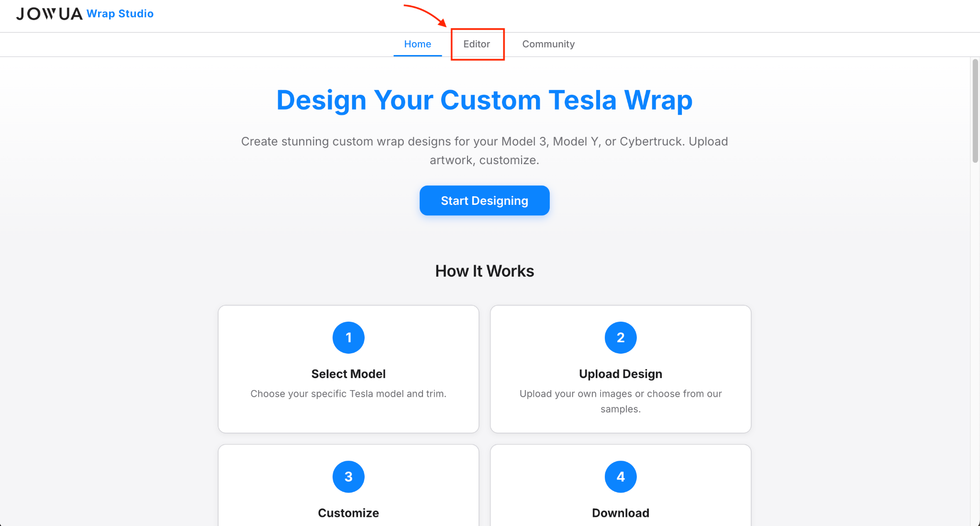Select the Home navigation item
Viewport: 980px width, 526px height.
pos(417,44)
